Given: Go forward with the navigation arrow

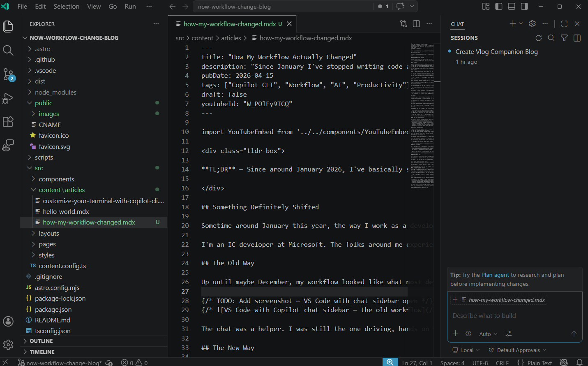Looking at the screenshot, I should click(x=185, y=7).
